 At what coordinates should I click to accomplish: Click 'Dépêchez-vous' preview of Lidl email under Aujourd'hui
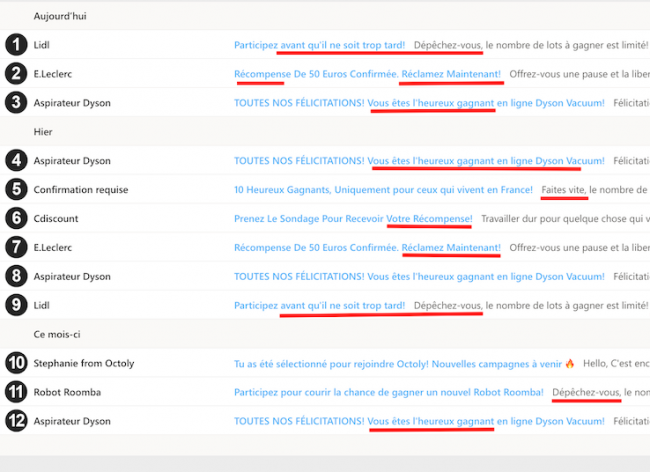pyautogui.click(x=531, y=45)
